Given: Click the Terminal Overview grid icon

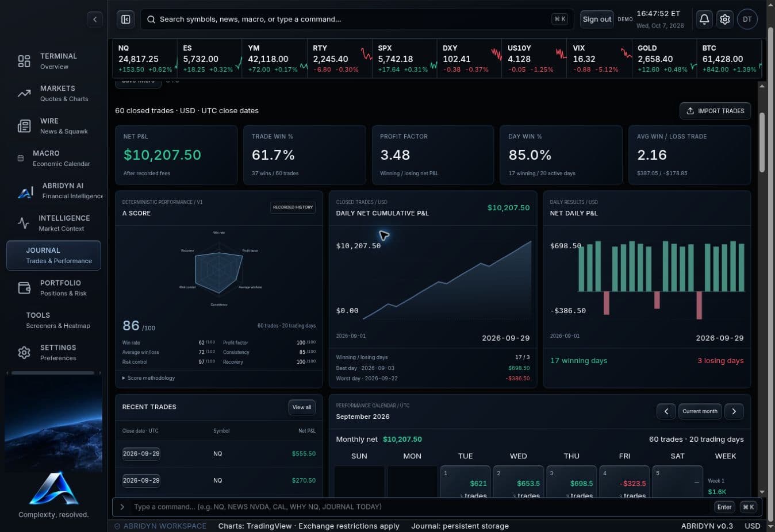Looking at the screenshot, I should pos(24,61).
